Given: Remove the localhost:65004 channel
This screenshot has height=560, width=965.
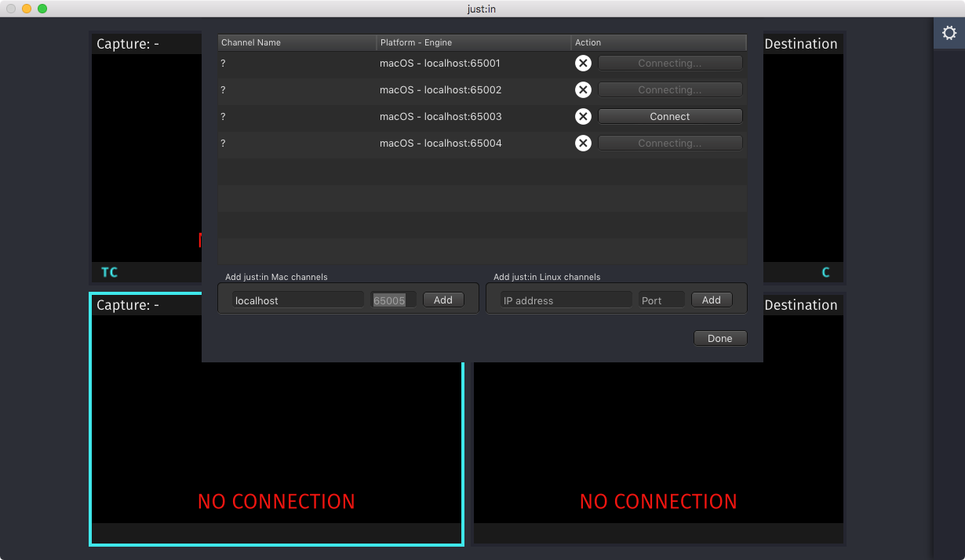Looking at the screenshot, I should (x=583, y=144).
